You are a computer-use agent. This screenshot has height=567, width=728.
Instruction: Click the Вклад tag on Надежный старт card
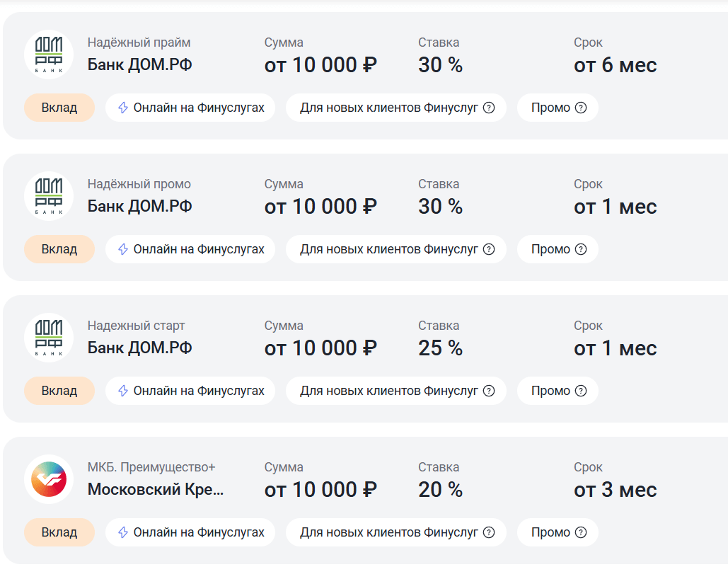click(59, 391)
